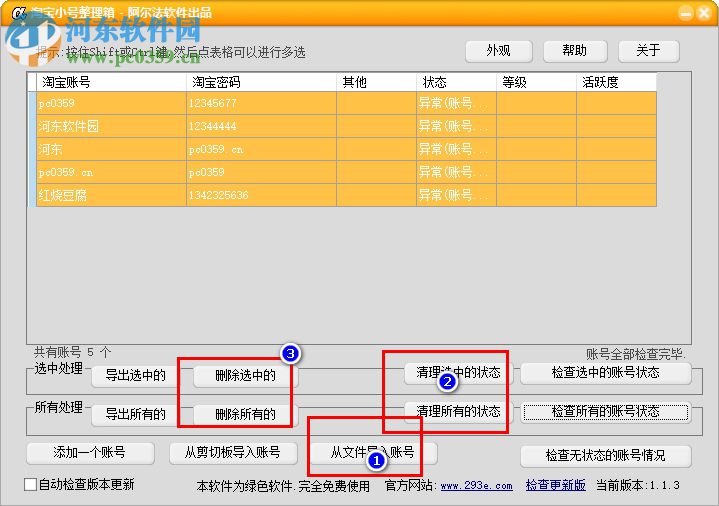Click the 检查更新版 link
Screen dimensions: 719x506
coord(555,485)
